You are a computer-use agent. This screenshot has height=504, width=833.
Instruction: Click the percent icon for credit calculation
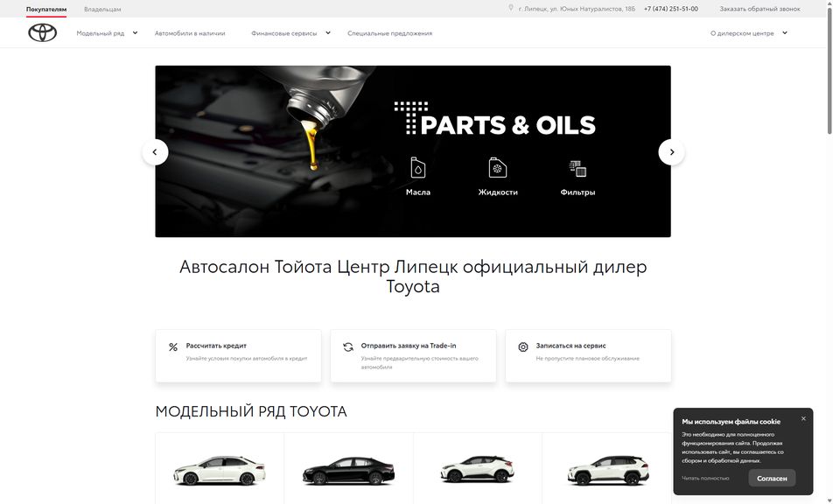coord(173,346)
